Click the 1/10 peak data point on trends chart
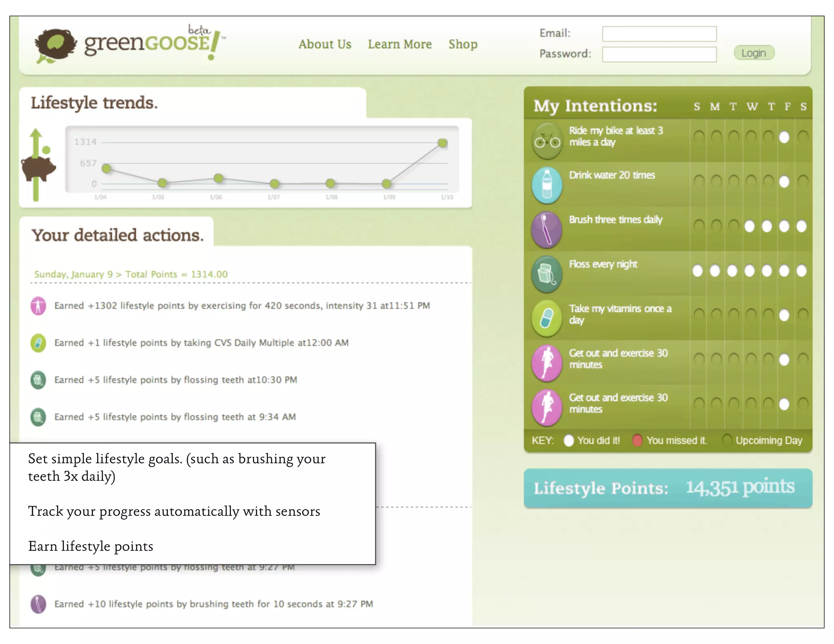This screenshot has width=834, height=644. (x=443, y=142)
